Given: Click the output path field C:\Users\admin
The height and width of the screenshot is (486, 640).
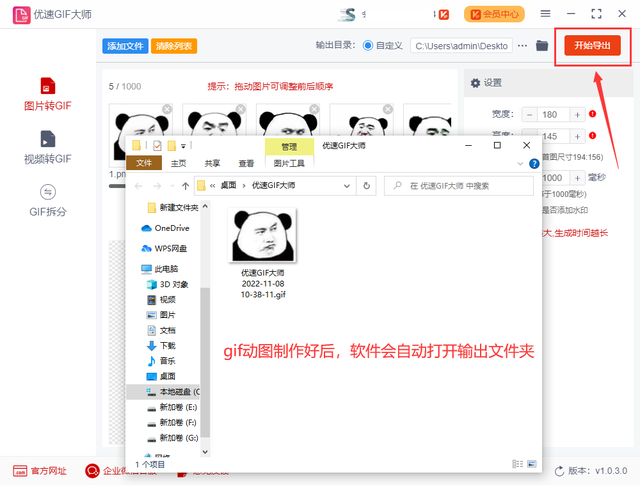Looking at the screenshot, I should click(x=461, y=46).
